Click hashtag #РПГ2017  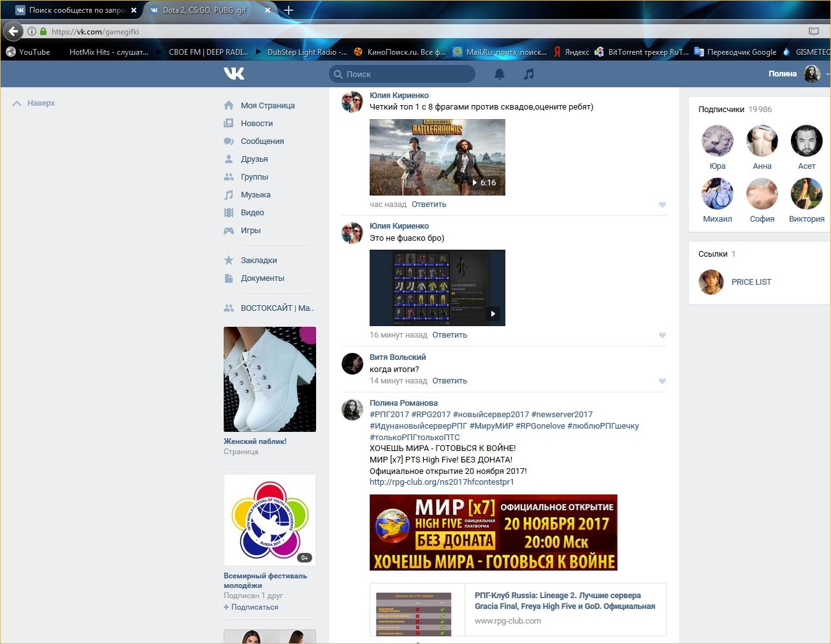389,415
